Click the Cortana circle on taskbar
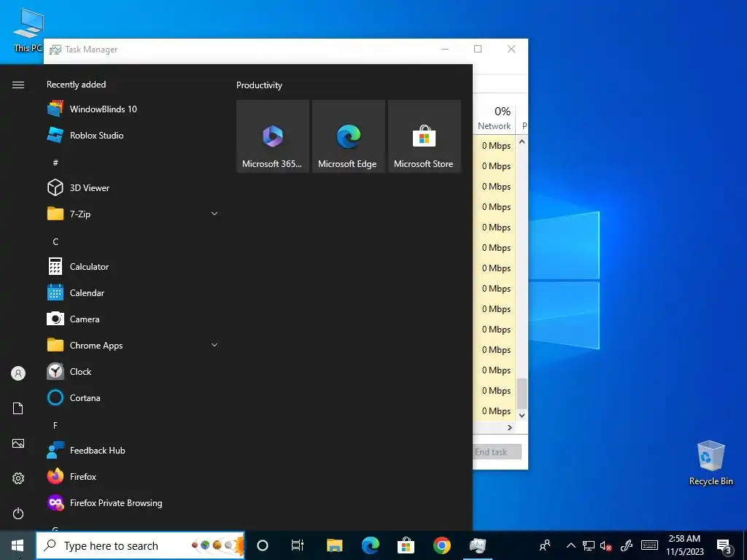747x560 pixels. pos(263,545)
